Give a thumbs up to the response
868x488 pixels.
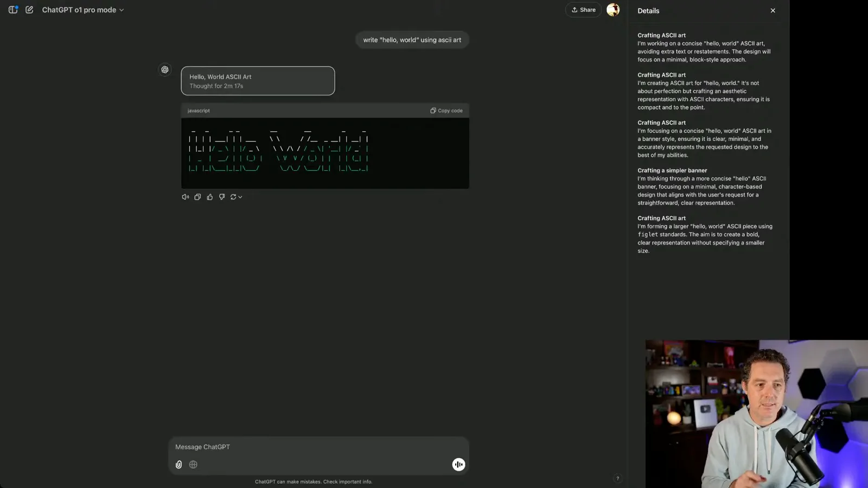(210, 197)
